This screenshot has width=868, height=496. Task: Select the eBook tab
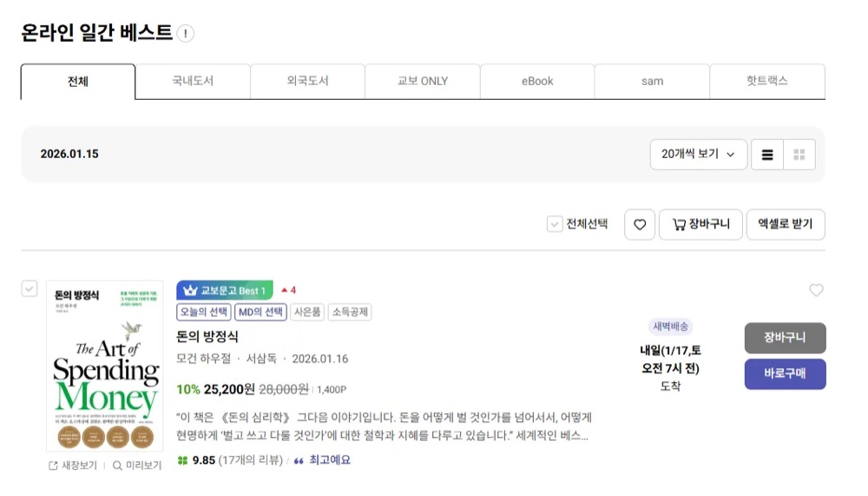coord(537,81)
